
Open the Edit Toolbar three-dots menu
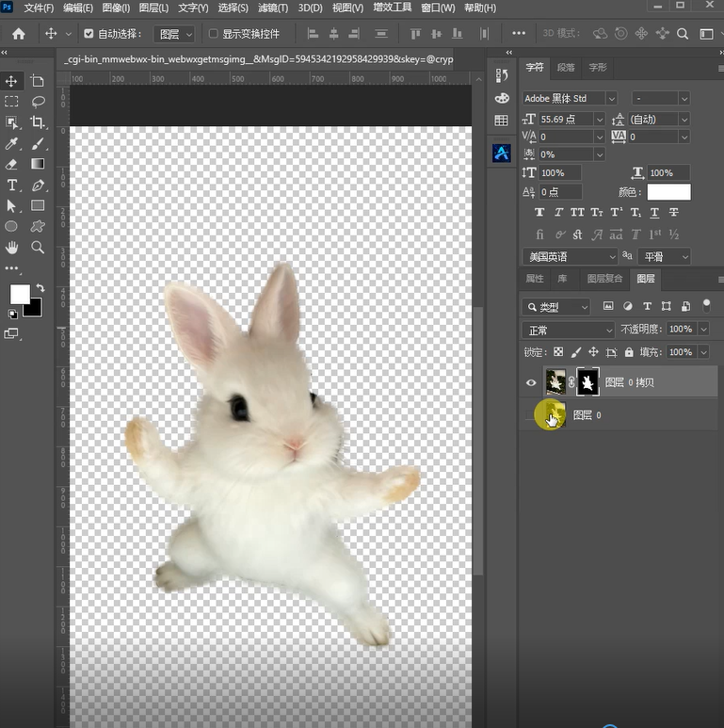11,268
